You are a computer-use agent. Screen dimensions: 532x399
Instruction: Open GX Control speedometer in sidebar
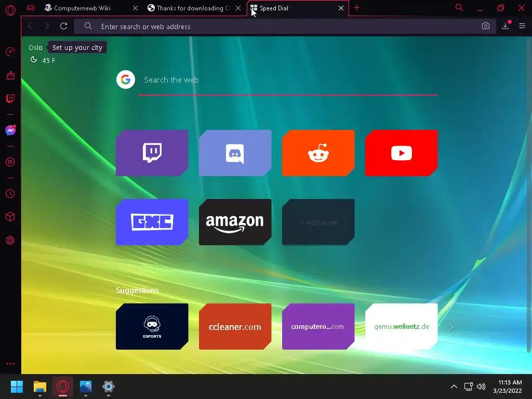click(10, 52)
